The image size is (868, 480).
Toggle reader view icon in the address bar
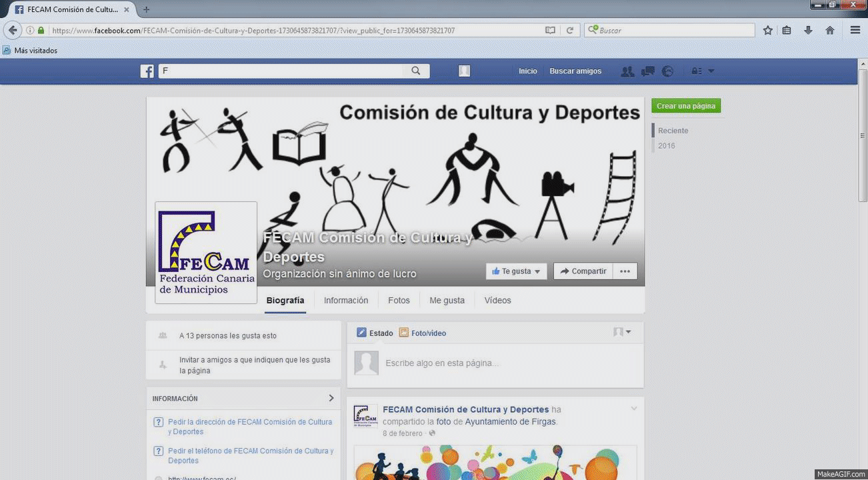550,31
